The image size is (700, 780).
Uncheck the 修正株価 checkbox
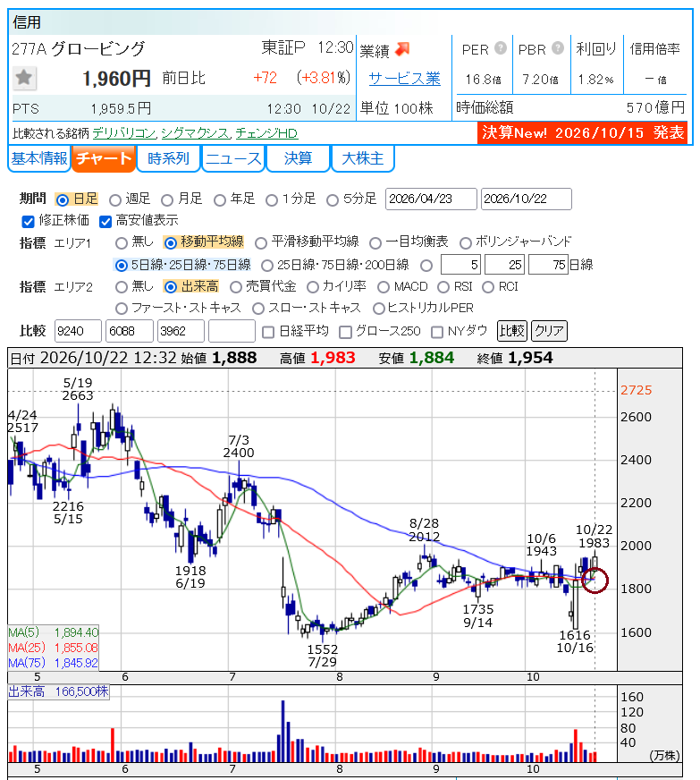(29, 221)
